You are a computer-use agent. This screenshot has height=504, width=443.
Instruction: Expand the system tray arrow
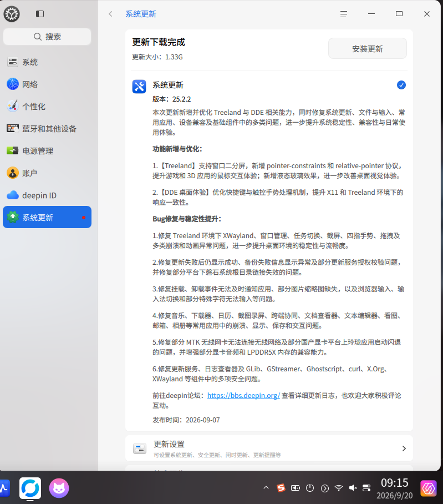266,487
